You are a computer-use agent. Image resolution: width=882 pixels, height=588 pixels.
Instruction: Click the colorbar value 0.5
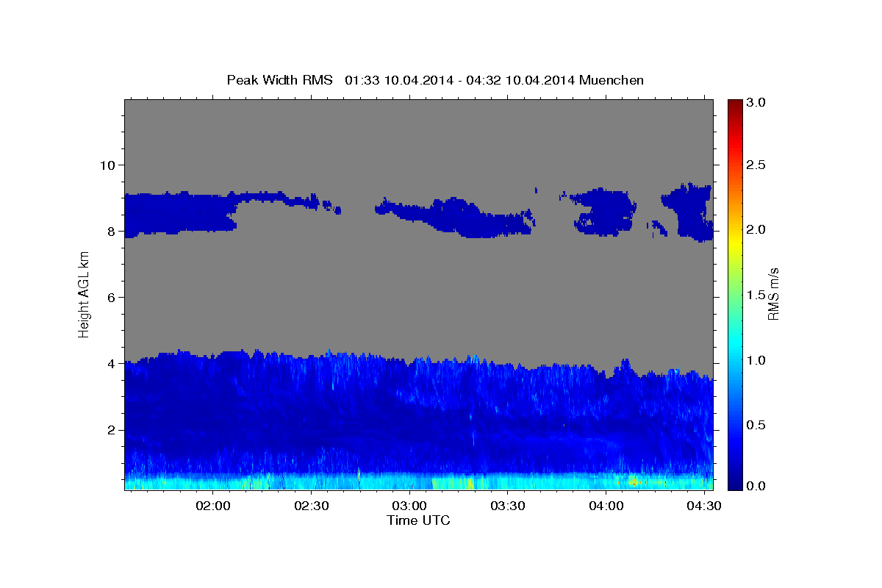click(x=757, y=425)
